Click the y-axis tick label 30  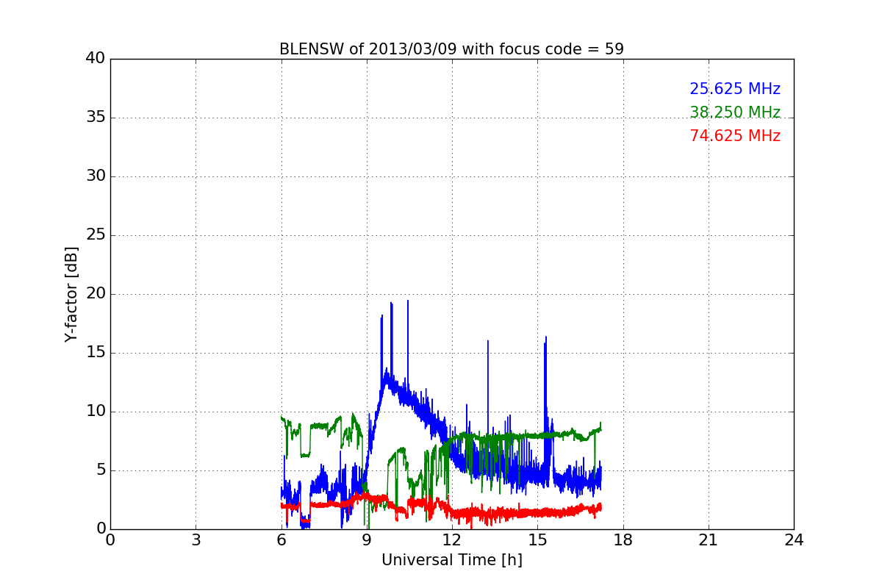coord(96,176)
